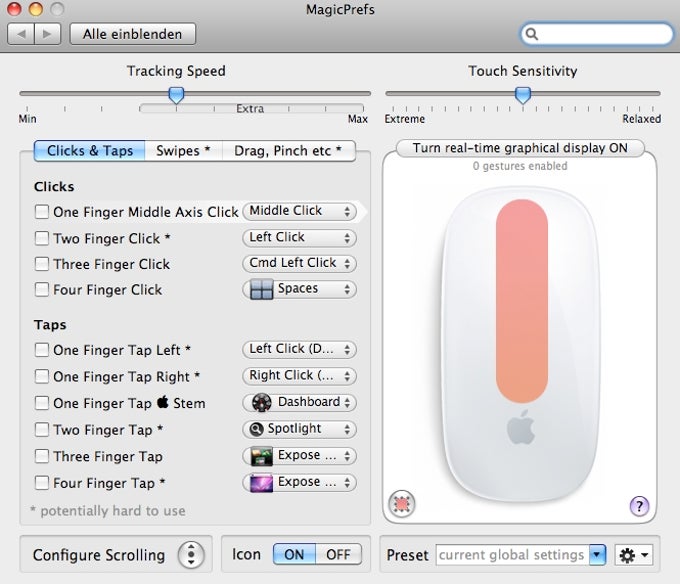Click the 'Taps' section heading
The image size is (680, 584).
coord(50,325)
